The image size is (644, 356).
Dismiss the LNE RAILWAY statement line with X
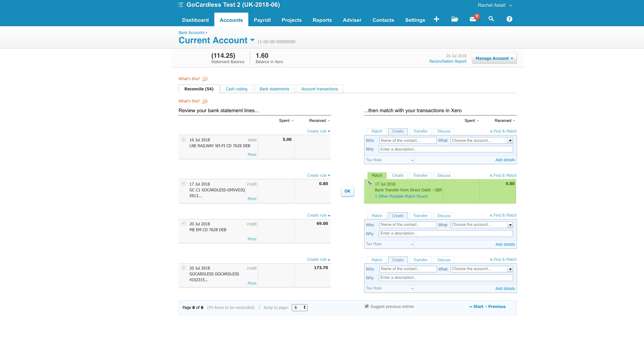click(x=184, y=139)
